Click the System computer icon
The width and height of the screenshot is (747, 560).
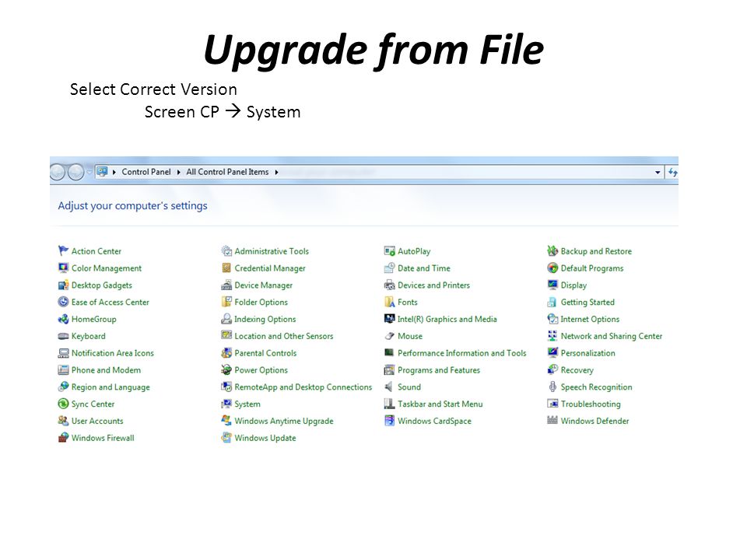pos(226,404)
